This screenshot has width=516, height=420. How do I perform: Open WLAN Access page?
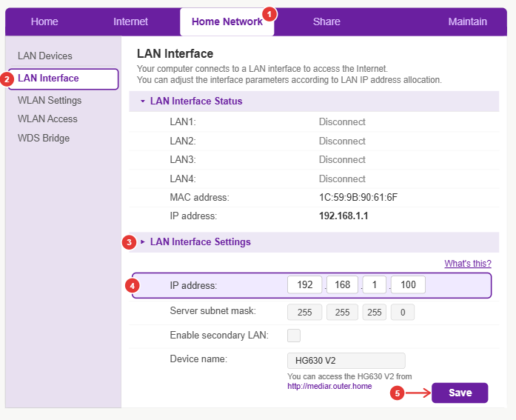47,119
